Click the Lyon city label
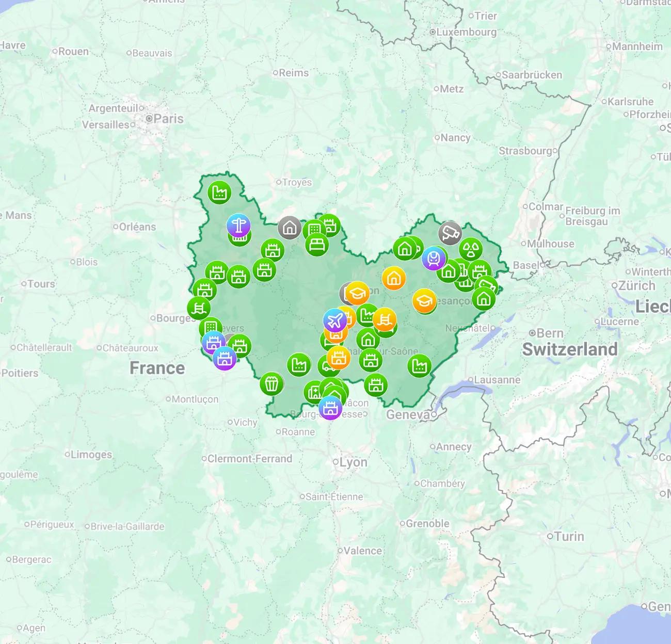This screenshot has height=644, width=671. coord(353,462)
